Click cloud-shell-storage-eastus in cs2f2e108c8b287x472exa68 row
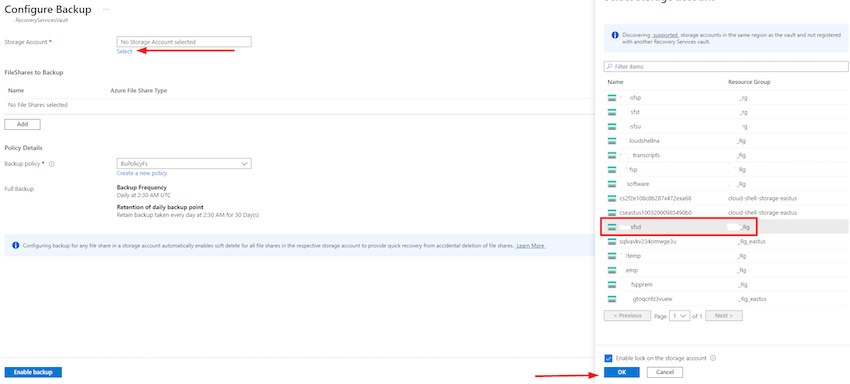 coord(762,198)
